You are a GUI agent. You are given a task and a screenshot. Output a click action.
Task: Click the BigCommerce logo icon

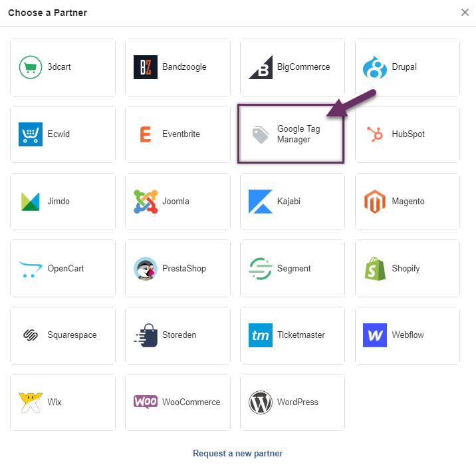coord(261,67)
